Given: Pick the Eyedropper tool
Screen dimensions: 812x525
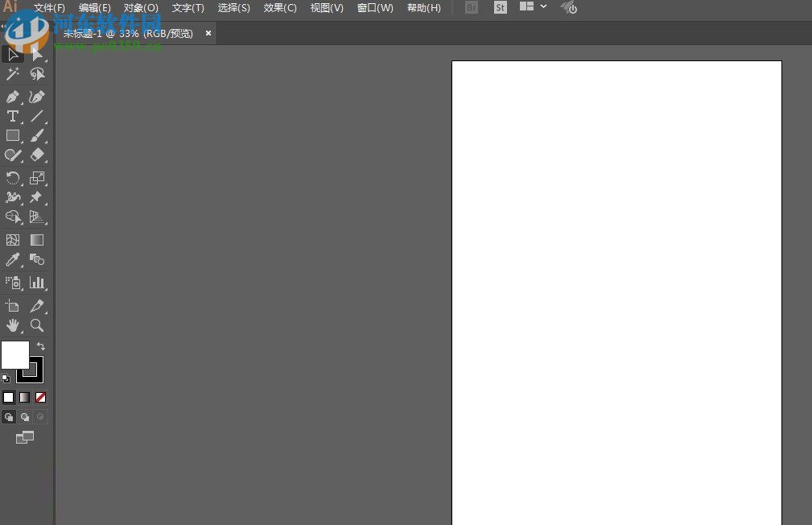Looking at the screenshot, I should 12,259.
